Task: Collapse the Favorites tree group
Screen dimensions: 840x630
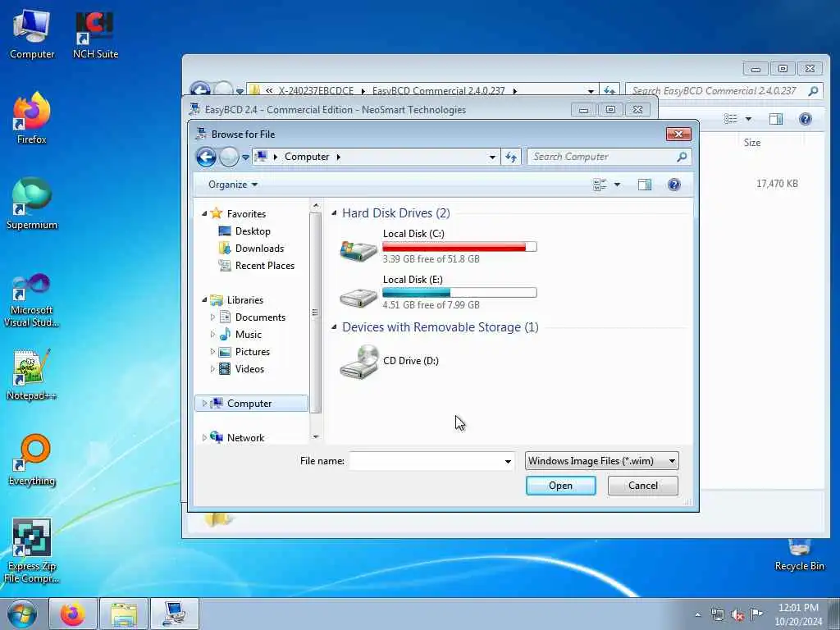Action: [x=204, y=214]
